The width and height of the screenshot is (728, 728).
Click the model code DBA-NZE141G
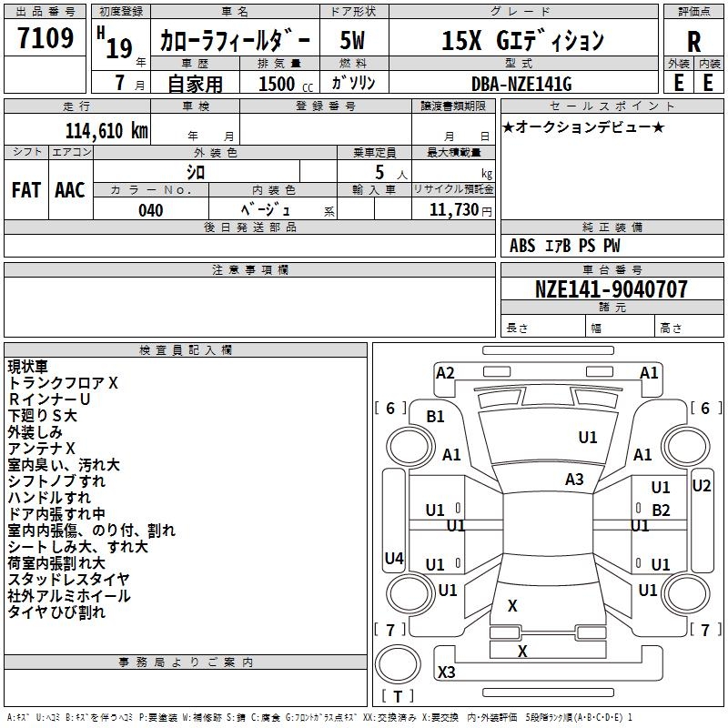click(x=521, y=84)
